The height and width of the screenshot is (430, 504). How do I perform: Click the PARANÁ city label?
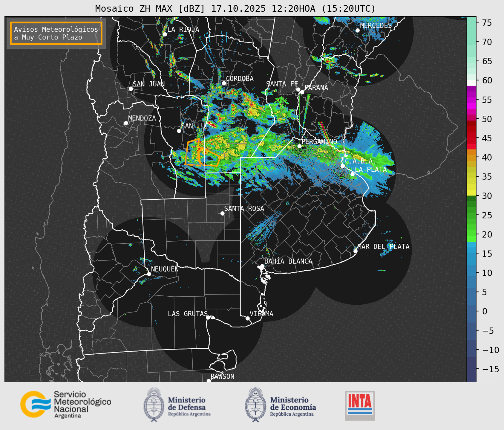click(316, 88)
